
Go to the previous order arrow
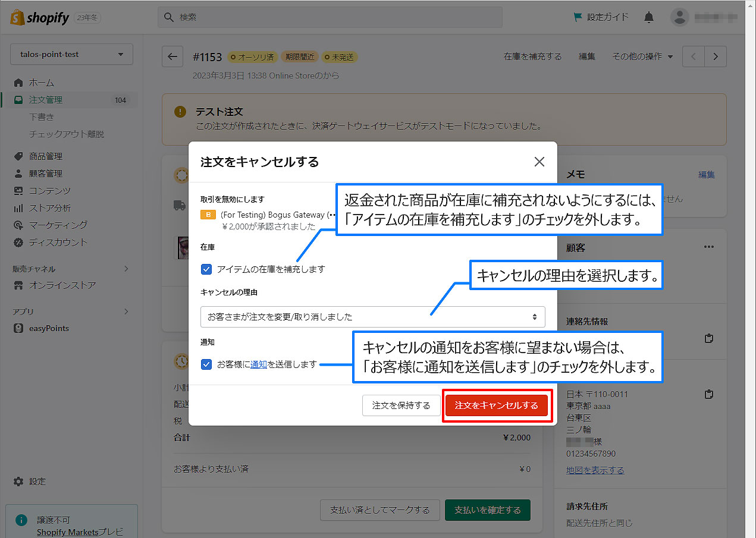[x=694, y=56]
